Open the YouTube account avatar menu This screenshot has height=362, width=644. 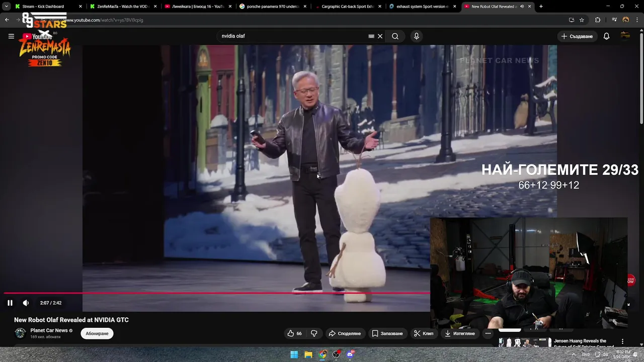click(x=625, y=36)
